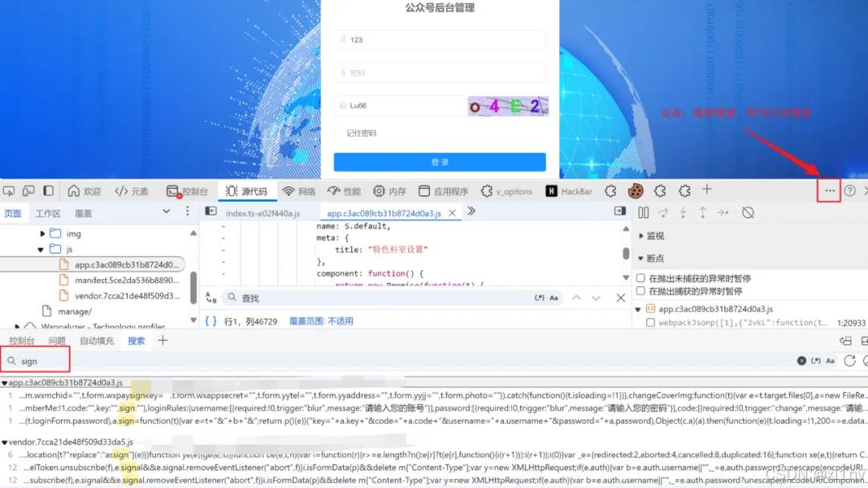Toggle the navigator pane hide icon
Screen dimensions: 868x488
click(211, 211)
